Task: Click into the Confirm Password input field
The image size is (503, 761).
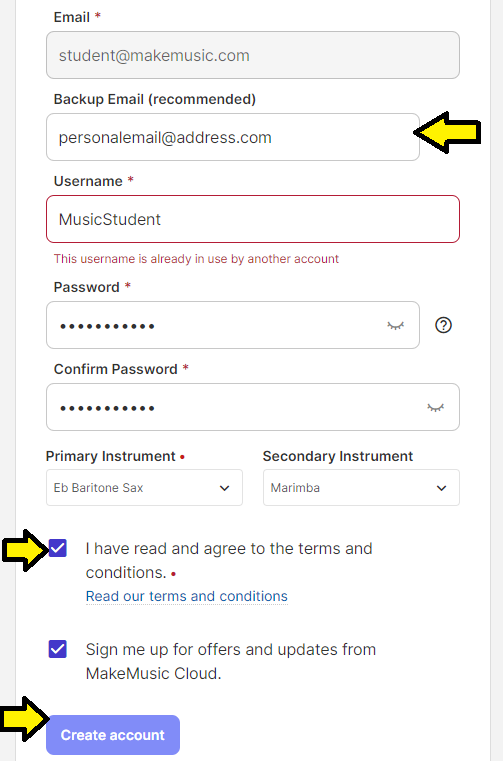Action: point(253,407)
